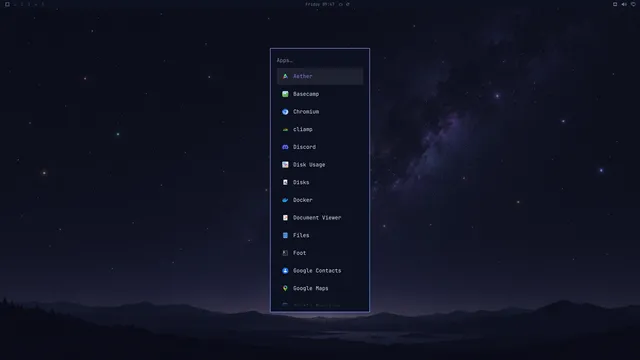The image size is (640, 360).
Task: Select the cliamp app icon
Action: [285, 129]
